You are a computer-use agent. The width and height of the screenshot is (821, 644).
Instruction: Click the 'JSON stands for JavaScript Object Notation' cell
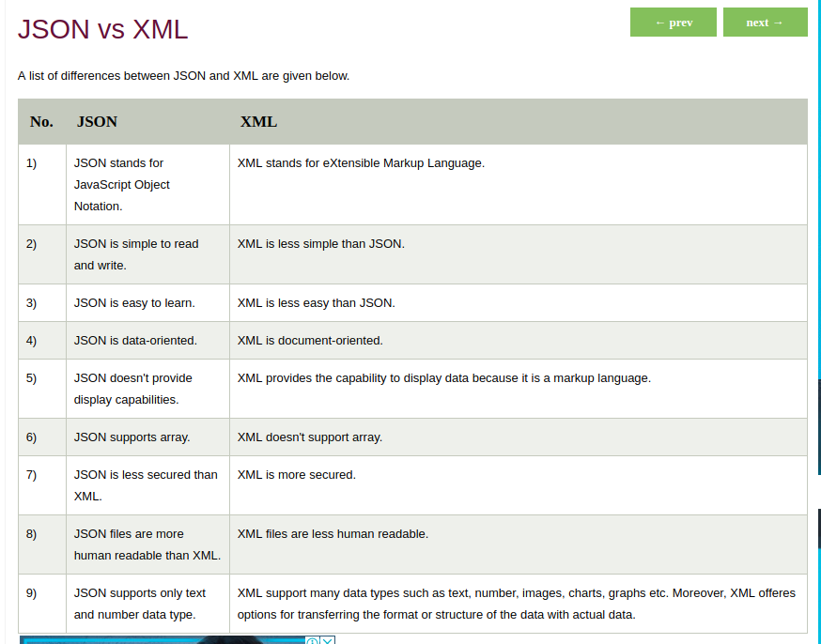[121, 184]
